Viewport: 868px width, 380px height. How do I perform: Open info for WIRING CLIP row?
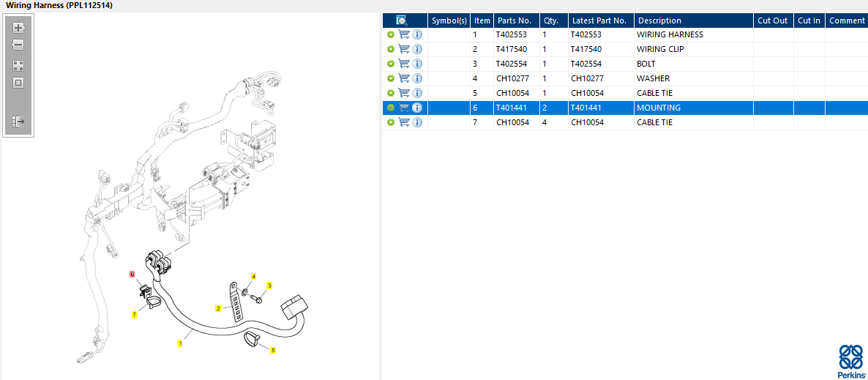click(417, 49)
